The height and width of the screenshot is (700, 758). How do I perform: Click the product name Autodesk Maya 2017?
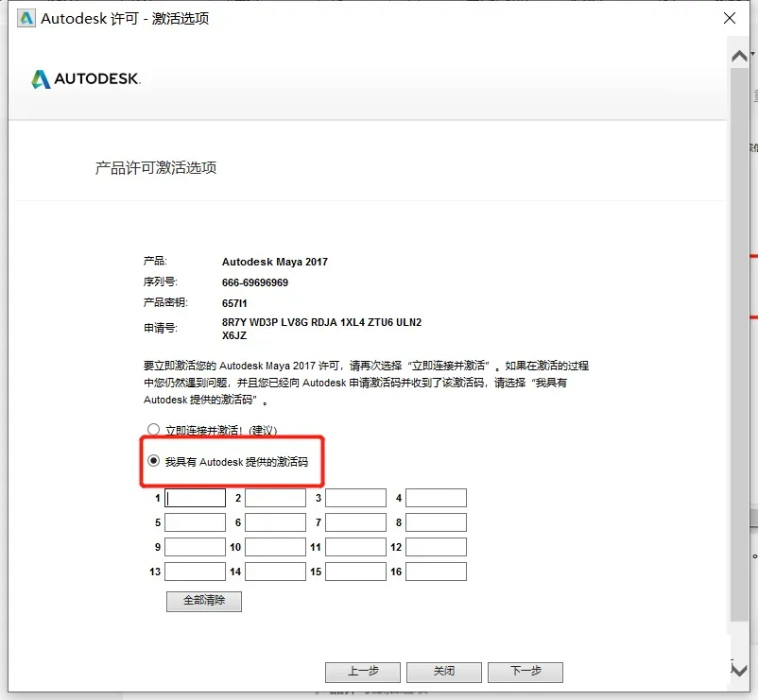tap(275, 262)
